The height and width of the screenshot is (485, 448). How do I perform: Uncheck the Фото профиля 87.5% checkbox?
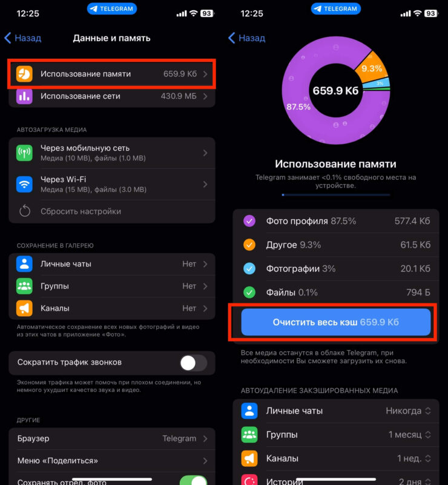click(x=249, y=221)
